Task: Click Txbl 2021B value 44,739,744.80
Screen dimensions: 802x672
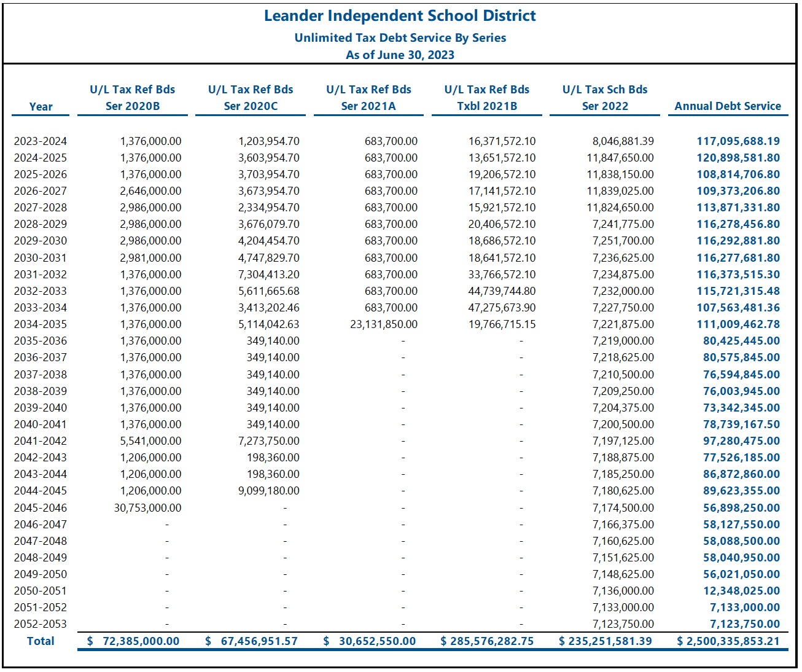Action: (x=502, y=291)
